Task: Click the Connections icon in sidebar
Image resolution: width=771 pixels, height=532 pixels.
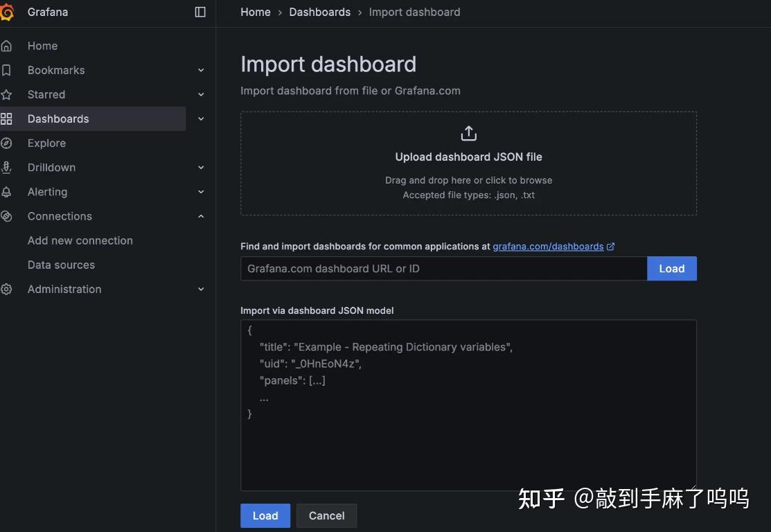Action: coord(6,216)
